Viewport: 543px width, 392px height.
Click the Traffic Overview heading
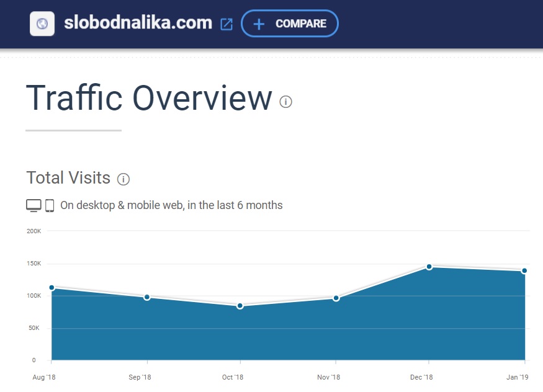pyautogui.click(x=149, y=98)
